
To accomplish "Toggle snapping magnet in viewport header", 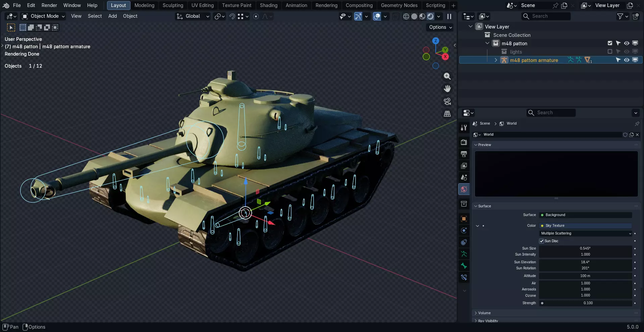I will pyautogui.click(x=232, y=16).
